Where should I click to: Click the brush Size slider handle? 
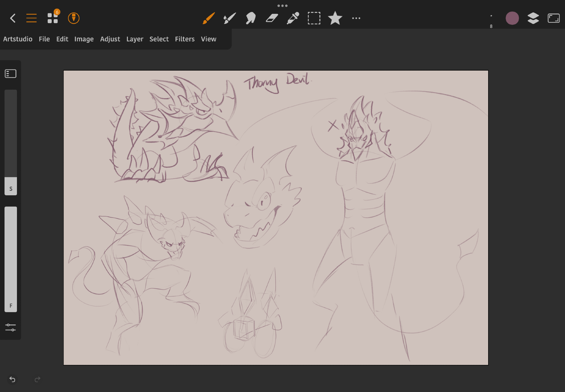11,186
